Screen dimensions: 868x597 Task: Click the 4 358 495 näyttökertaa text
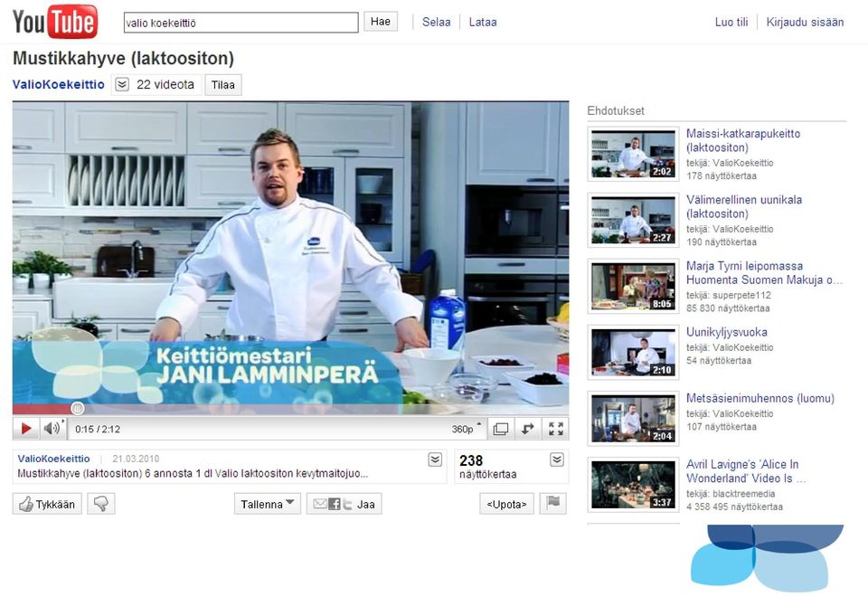click(734, 507)
